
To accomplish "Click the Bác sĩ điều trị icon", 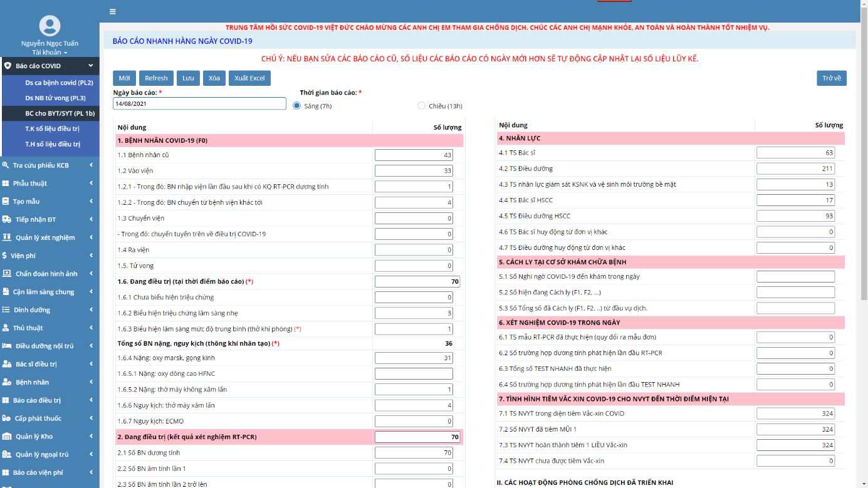I will [x=6, y=364].
